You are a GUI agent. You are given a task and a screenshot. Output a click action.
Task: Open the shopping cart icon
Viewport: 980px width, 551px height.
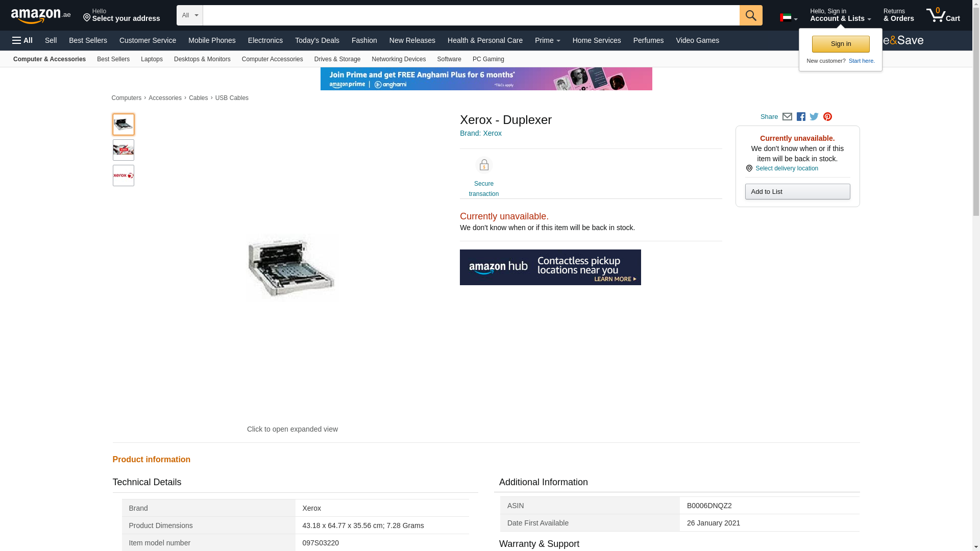coord(943,15)
